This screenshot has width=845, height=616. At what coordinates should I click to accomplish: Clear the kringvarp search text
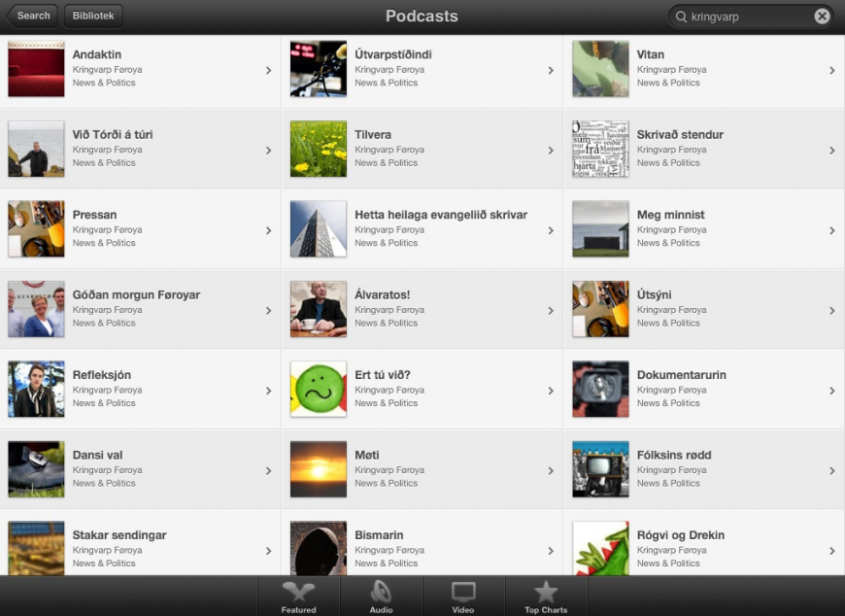tap(822, 17)
